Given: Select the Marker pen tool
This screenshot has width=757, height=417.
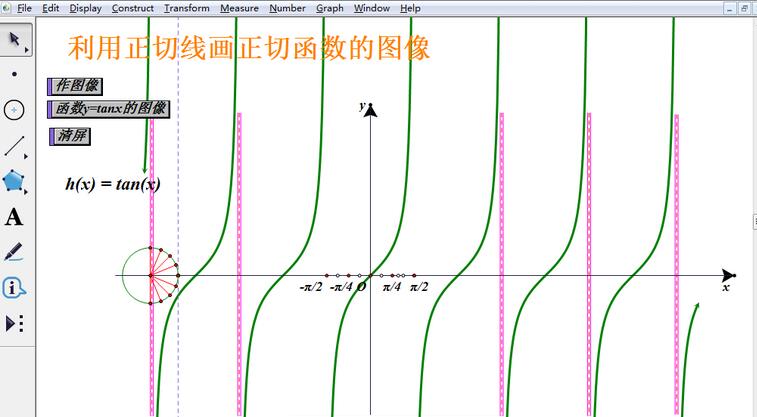Looking at the screenshot, I should tap(14, 252).
